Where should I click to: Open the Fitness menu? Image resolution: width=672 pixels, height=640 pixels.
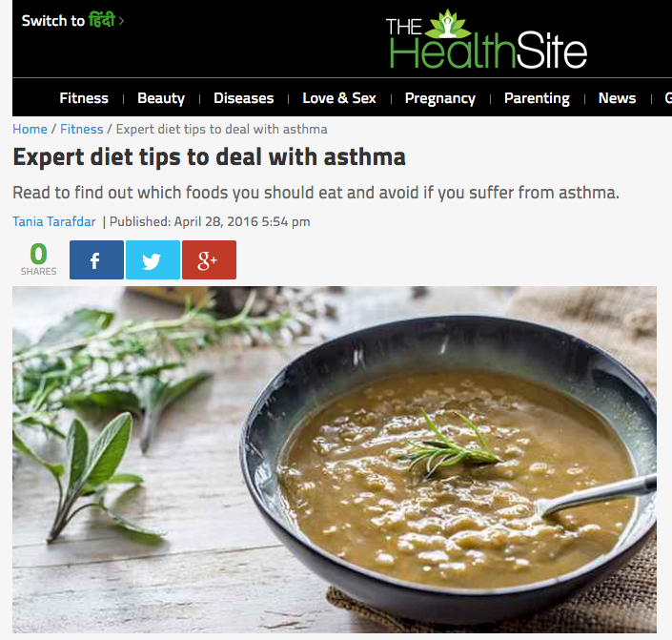pos(84,98)
